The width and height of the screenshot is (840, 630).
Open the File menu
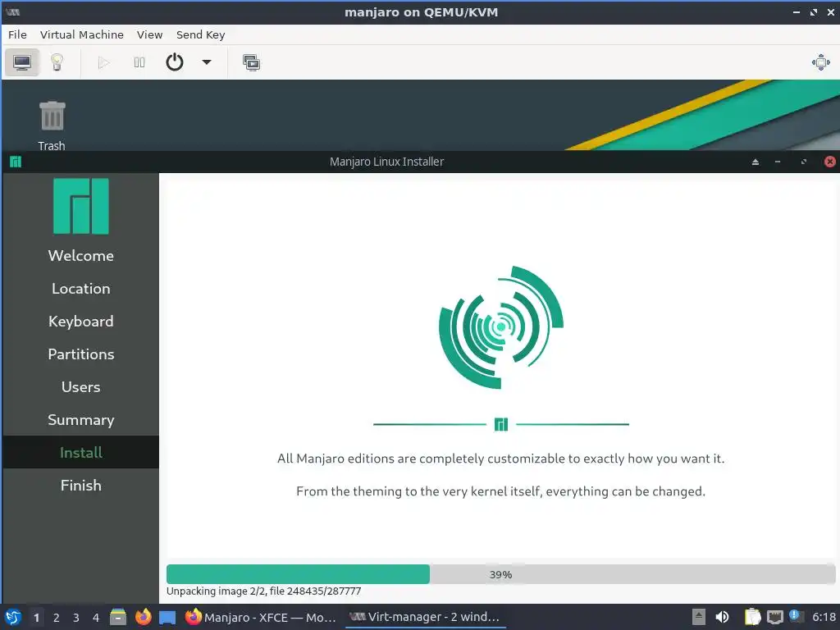[17, 34]
